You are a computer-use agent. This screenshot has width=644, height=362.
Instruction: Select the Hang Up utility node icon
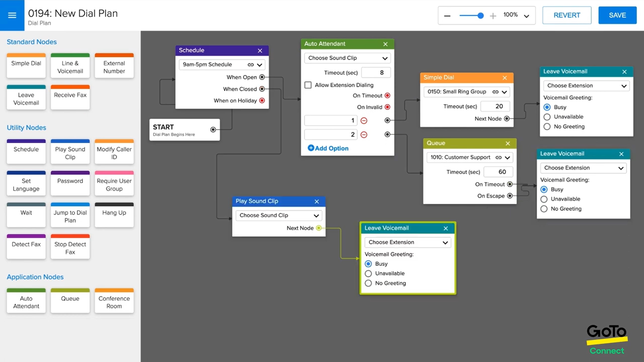(x=114, y=213)
